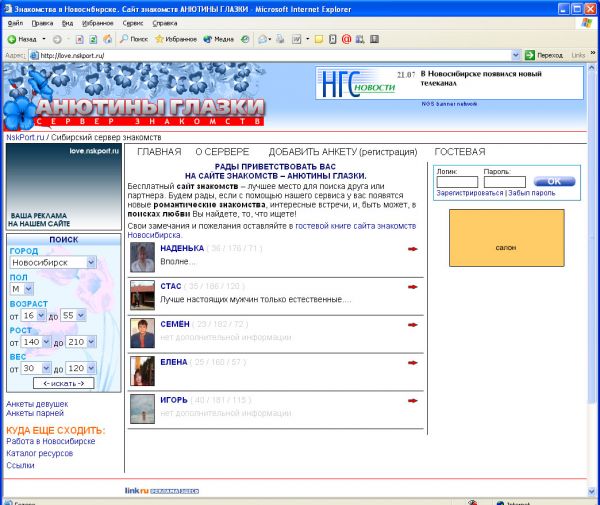
Task: Open the ЕЛЕНА profile name link
Action: (x=174, y=362)
